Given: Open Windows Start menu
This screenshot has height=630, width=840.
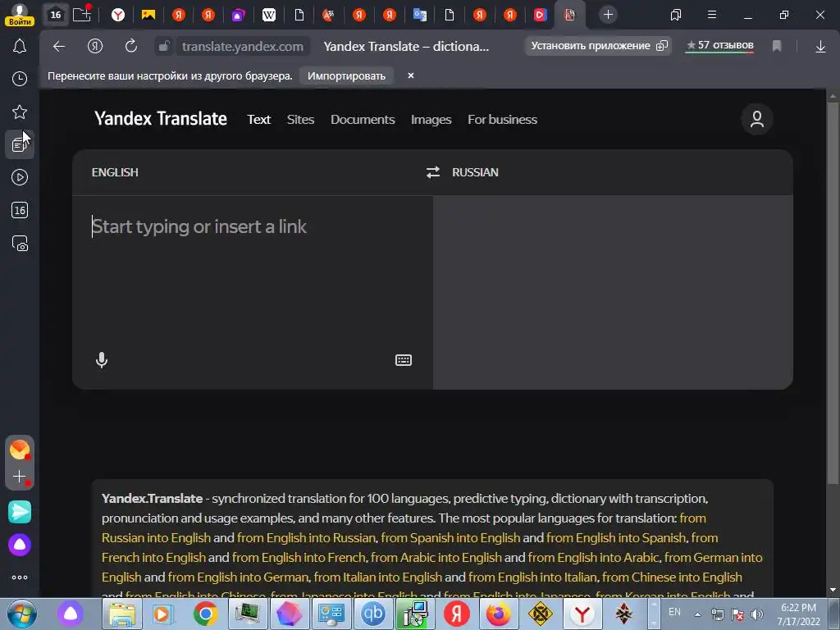Looking at the screenshot, I should point(21,614).
